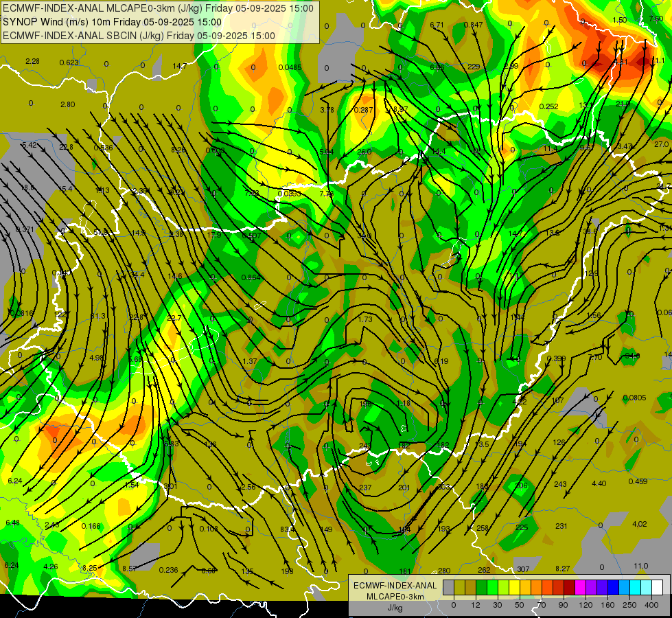Viewport: 672px width, 618px height.
Task: Click the map value 8.57
Action: click(130, 569)
